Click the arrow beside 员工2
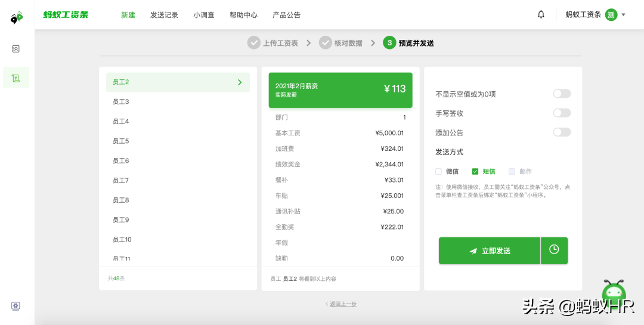This screenshot has width=644, height=325. (240, 82)
